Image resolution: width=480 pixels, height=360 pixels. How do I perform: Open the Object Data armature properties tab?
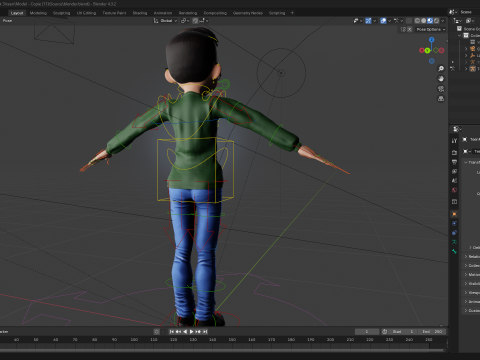[x=454, y=242]
